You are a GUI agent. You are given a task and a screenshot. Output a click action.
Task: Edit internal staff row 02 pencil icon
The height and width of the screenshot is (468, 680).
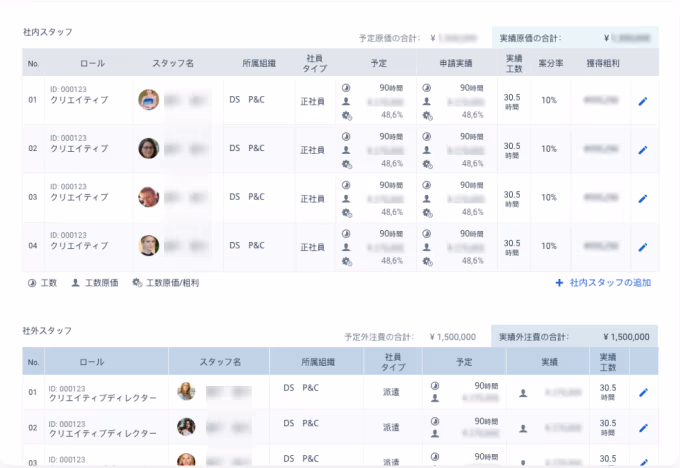point(643,150)
